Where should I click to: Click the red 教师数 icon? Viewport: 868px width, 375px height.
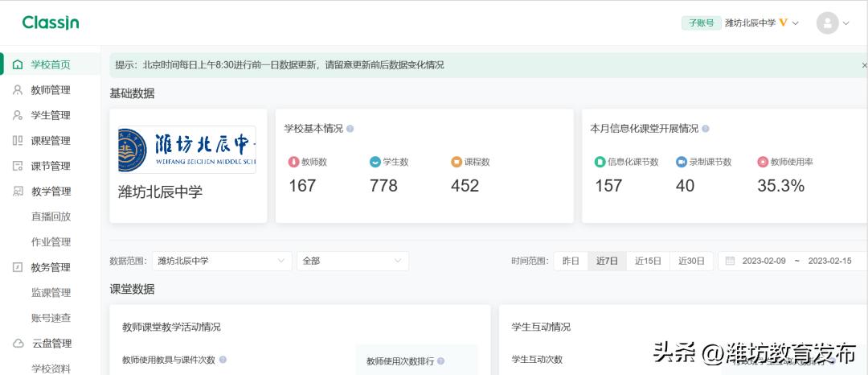(293, 163)
